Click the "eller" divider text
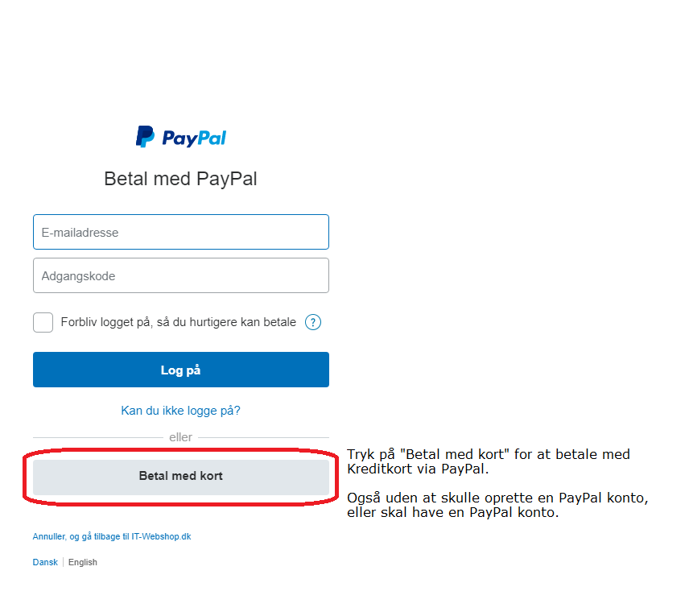 180,437
